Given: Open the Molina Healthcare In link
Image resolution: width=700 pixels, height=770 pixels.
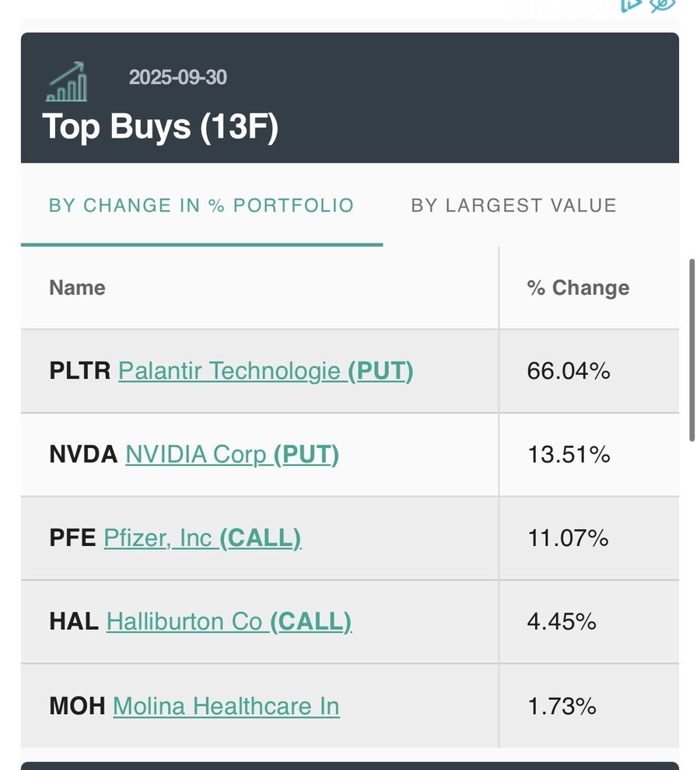Looking at the screenshot, I should [226, 706].
